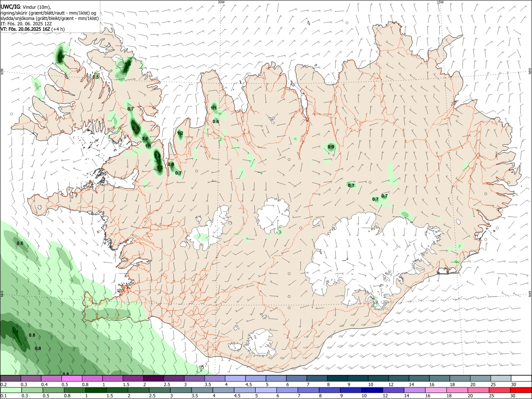Click the 25 label under the snow scale

(x=493, y=384)
